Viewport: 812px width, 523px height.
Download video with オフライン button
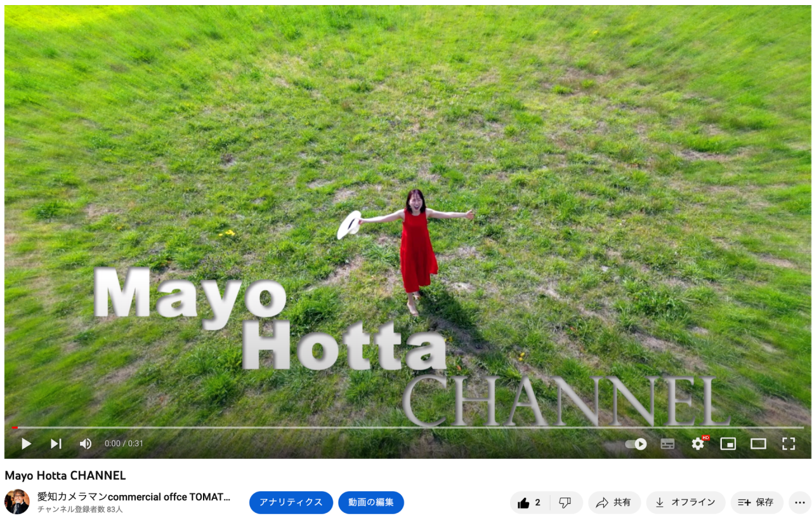pyautogui.click(x=685, y=503)
